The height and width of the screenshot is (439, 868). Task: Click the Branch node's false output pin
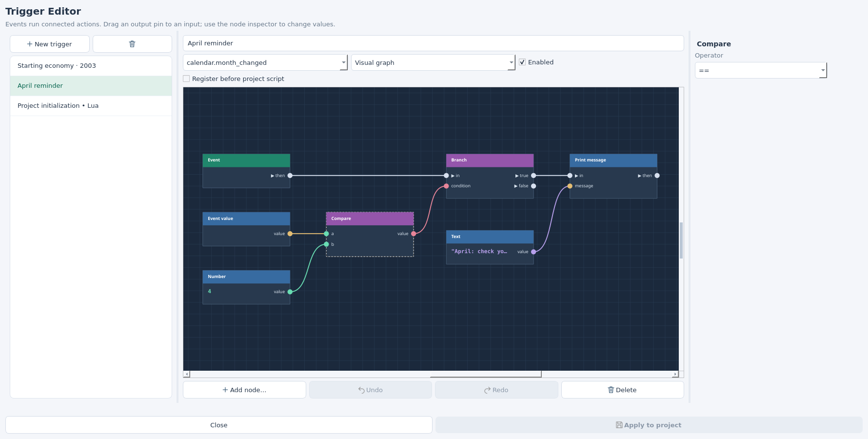point(533,186)
